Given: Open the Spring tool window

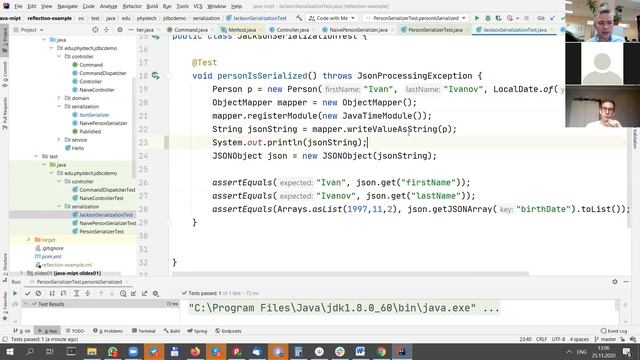Looking at the screenshot, I should (x=197, y=331).
